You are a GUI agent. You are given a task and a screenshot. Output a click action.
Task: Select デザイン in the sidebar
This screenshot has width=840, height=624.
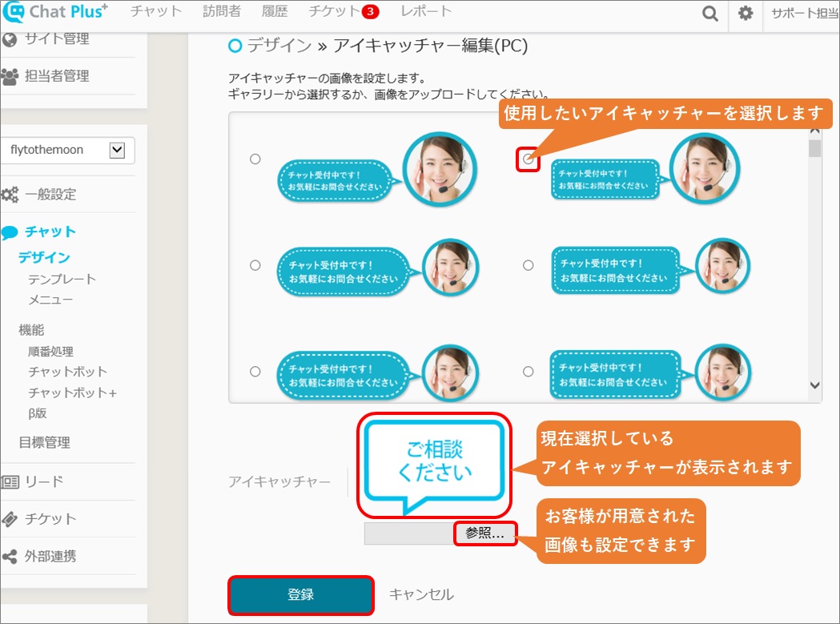coord(45,258)
